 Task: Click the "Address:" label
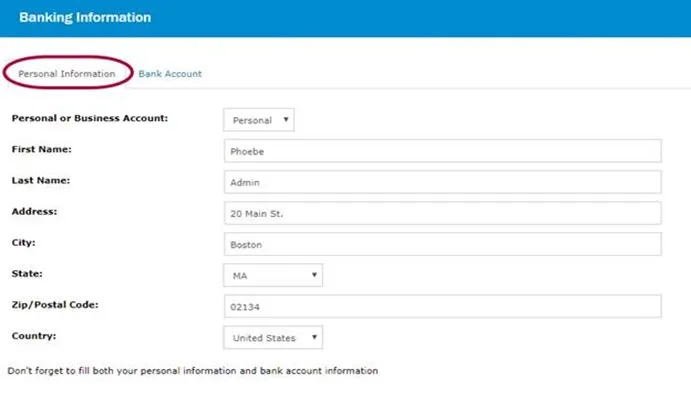34,212
